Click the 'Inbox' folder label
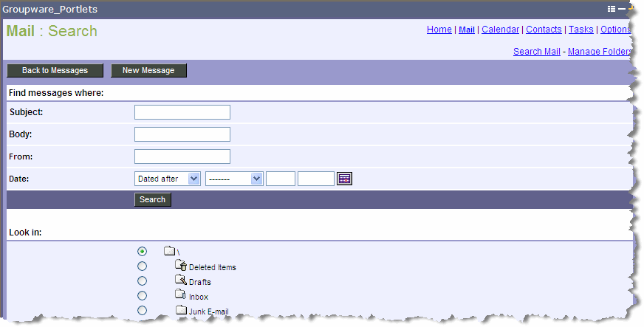The height and width of the screenshot is (327, 644). [199, 297]
